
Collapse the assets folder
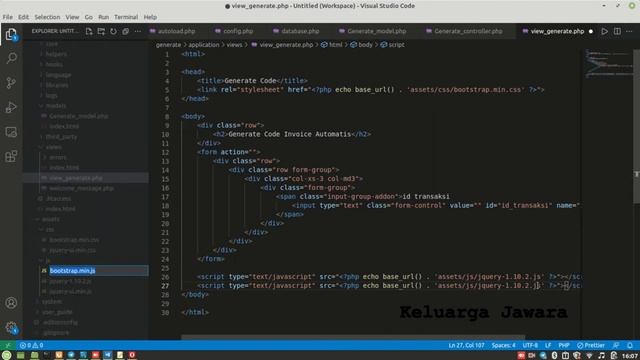coord(51,219)
